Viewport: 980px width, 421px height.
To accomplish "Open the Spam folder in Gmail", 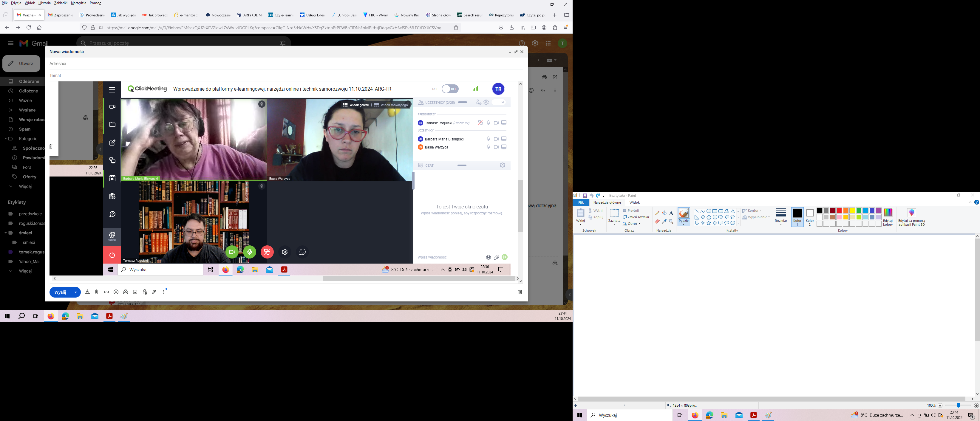I will click(25, 129).
